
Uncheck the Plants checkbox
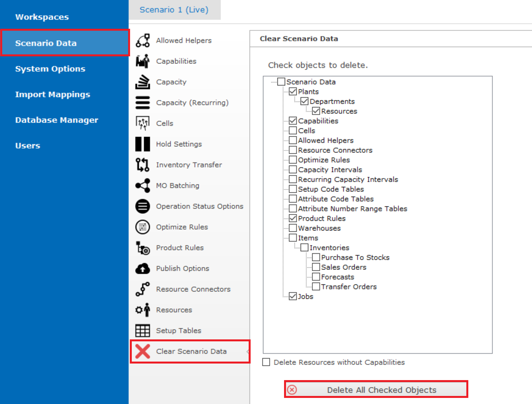coord(293,91)
